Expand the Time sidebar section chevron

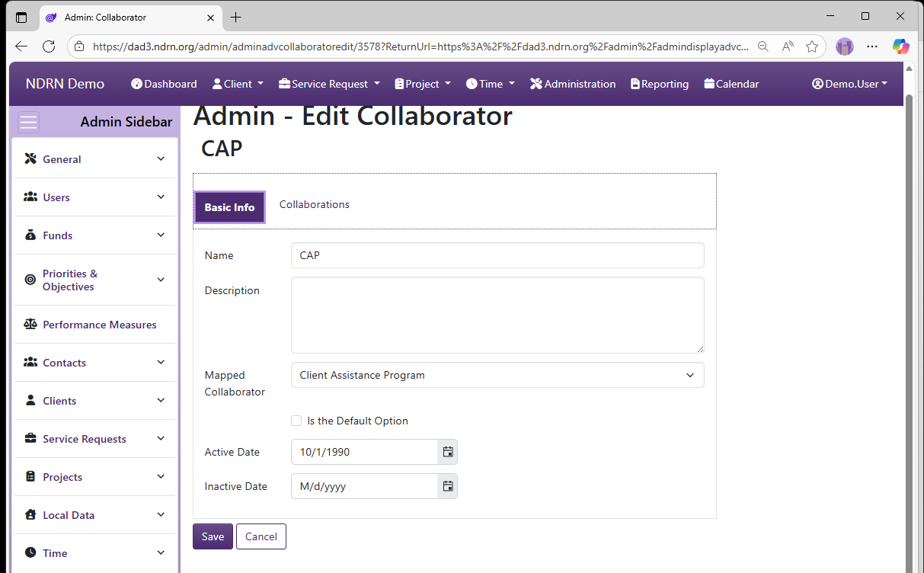[161, 552]
